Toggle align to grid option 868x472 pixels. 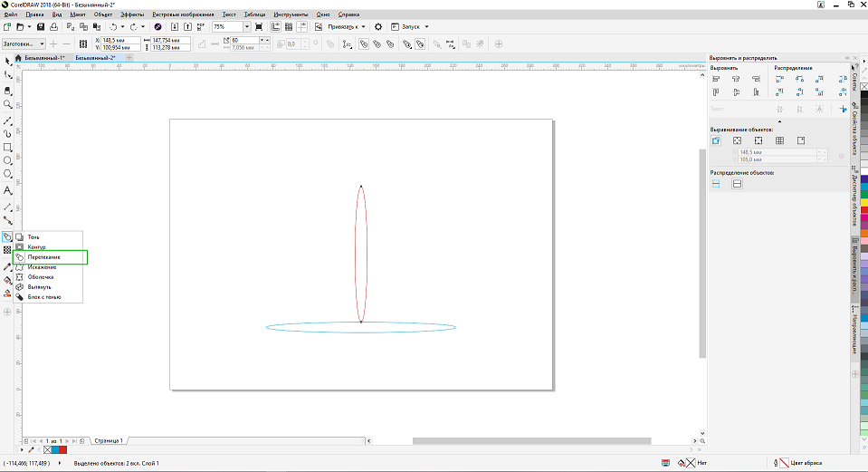(x=779, y=140)
